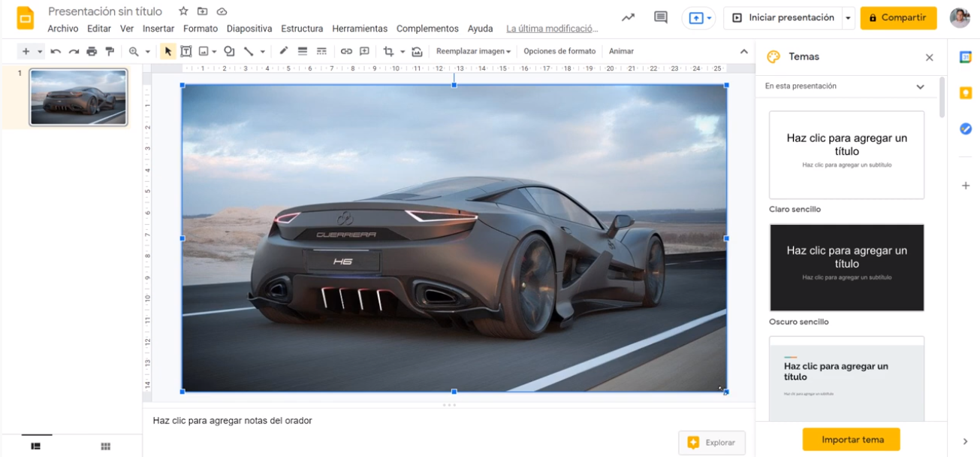Expand the new slide layout dropdown
This screenshot has height=457, width=980.
(40, 52)
